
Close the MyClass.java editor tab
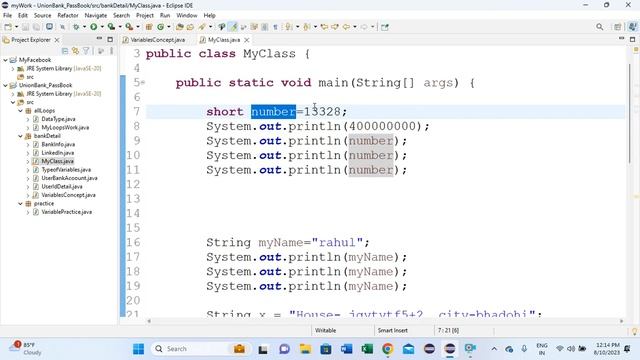pos(247,40)
